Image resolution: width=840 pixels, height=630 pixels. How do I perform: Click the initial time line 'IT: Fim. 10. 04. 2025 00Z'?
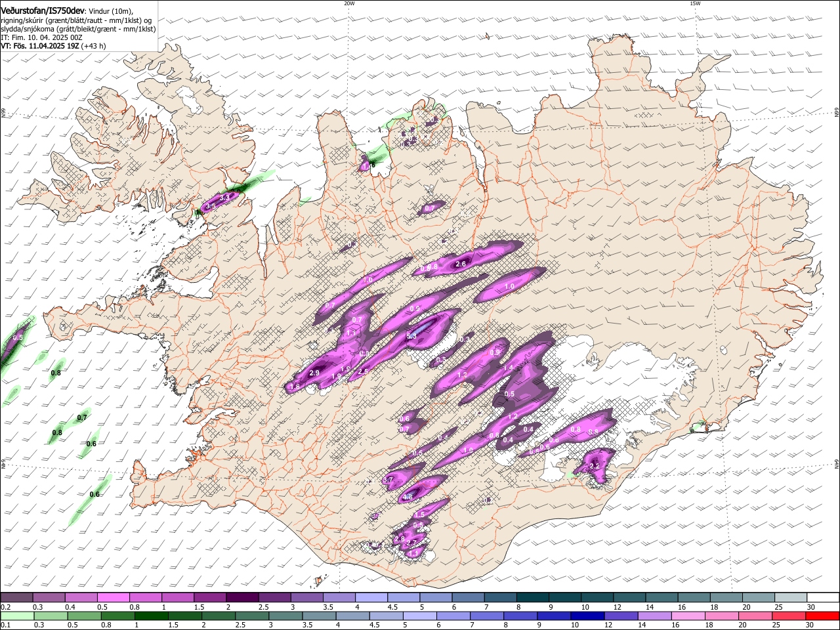click(41, 37)
